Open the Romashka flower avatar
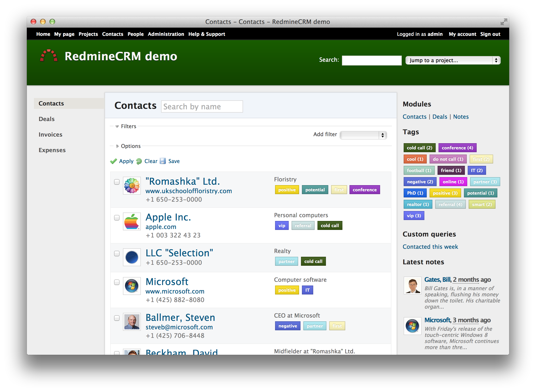536x392 pixels. click(x=132, y=186)
